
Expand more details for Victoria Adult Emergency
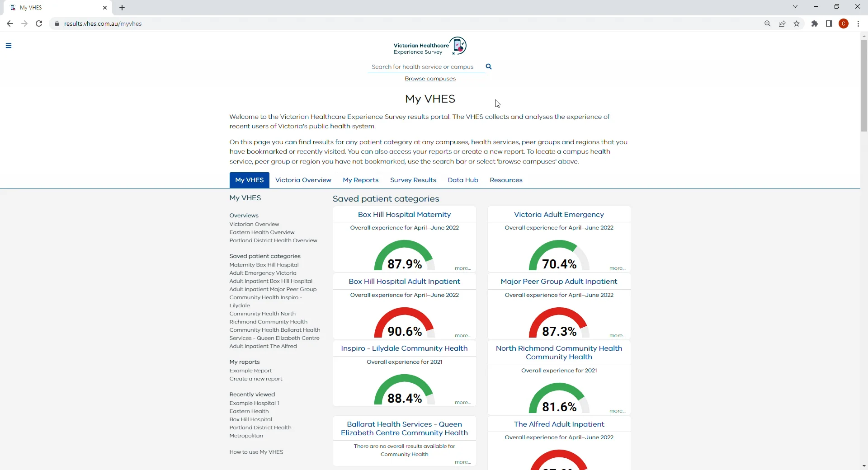[x=618, y=268]
